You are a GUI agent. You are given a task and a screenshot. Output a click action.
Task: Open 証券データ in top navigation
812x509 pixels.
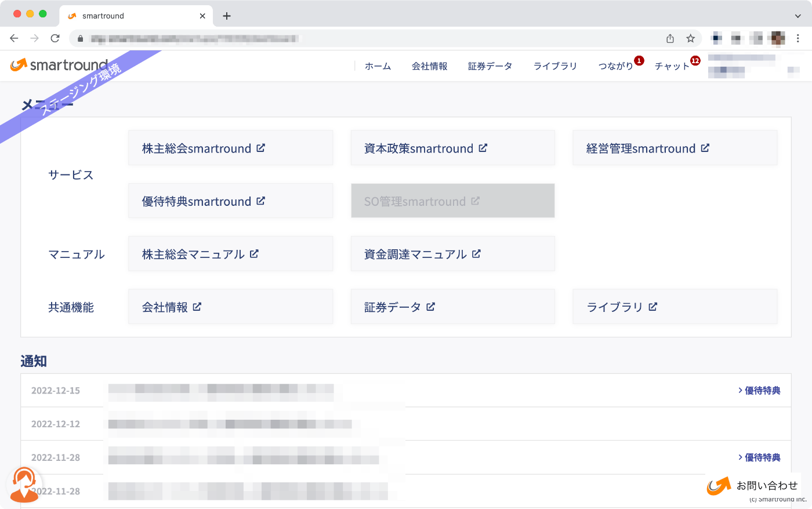[x=490, y=66]
